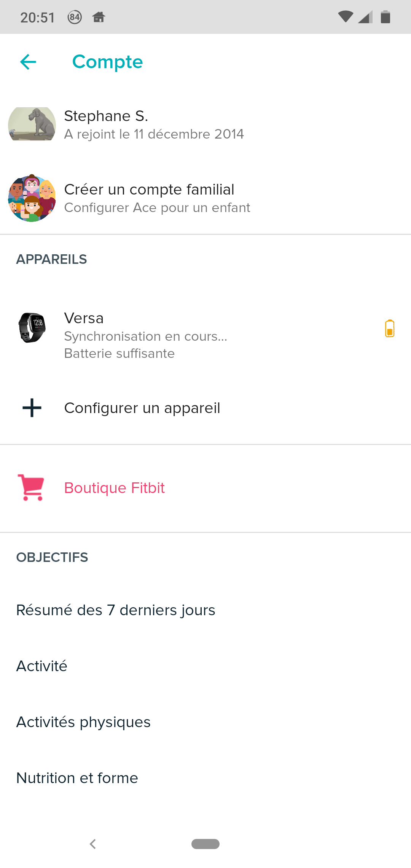Viewport: 411px width, 868px height.
Task: Tap the back arrow beside Compte
Action: click(x=28, y=62)
